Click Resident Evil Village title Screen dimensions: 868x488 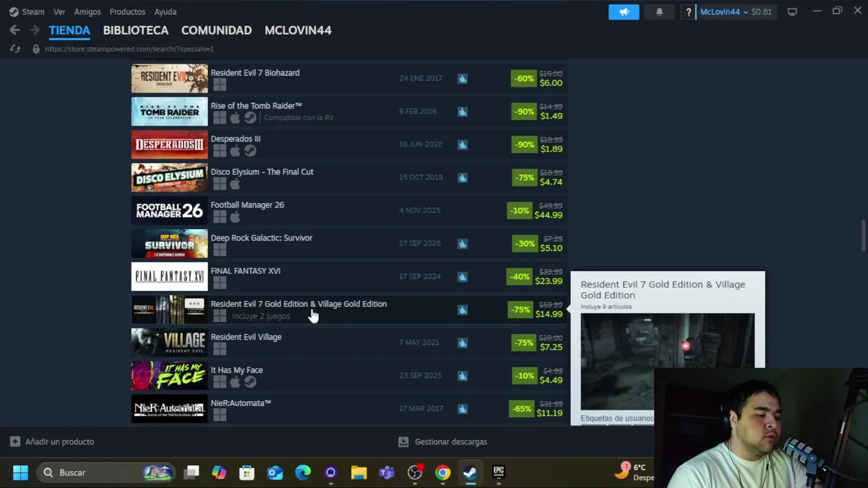(x=245, y=337)
